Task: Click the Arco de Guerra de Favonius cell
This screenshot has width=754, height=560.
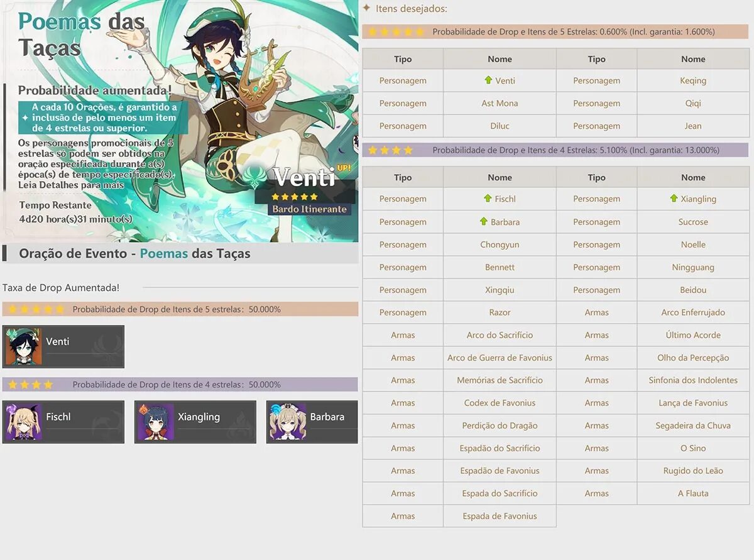Action: point(500,358)
